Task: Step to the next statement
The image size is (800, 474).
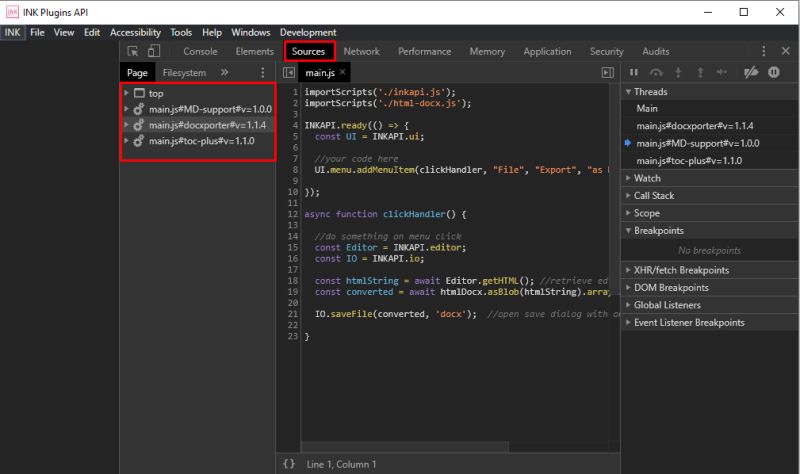Action: [x=721, y=72]
